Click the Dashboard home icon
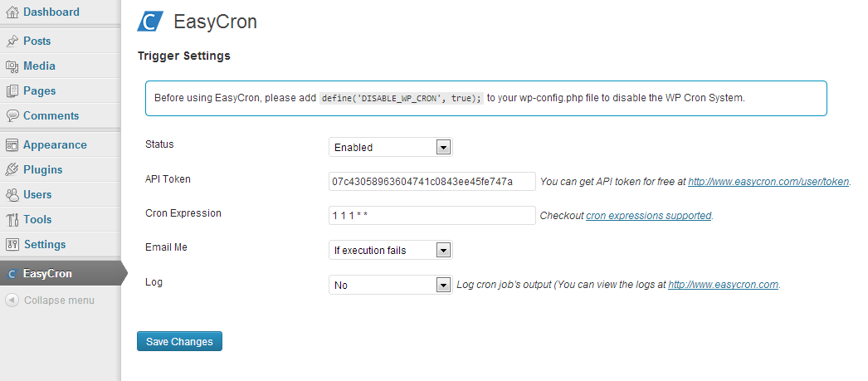The height and width of the screenshot is (381, 868). tap(12, 12)
